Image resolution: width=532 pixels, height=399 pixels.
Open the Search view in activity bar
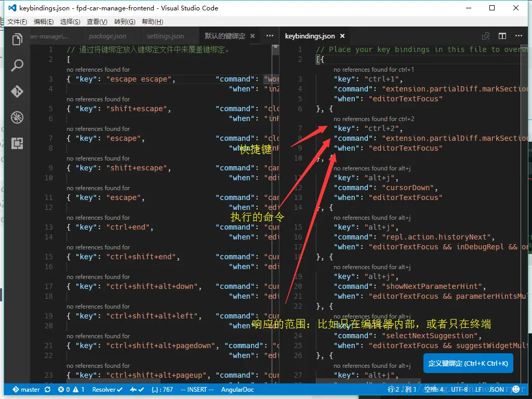coord(17,65)
